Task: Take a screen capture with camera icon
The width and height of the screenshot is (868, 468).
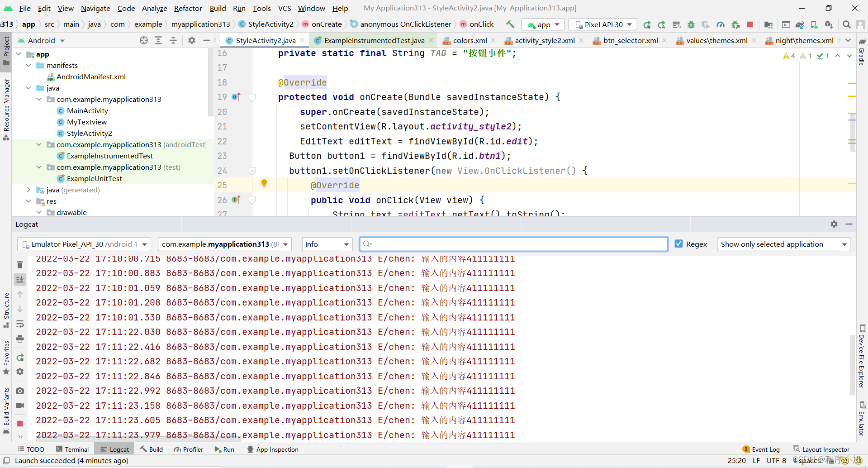Action: pos(20,391)
